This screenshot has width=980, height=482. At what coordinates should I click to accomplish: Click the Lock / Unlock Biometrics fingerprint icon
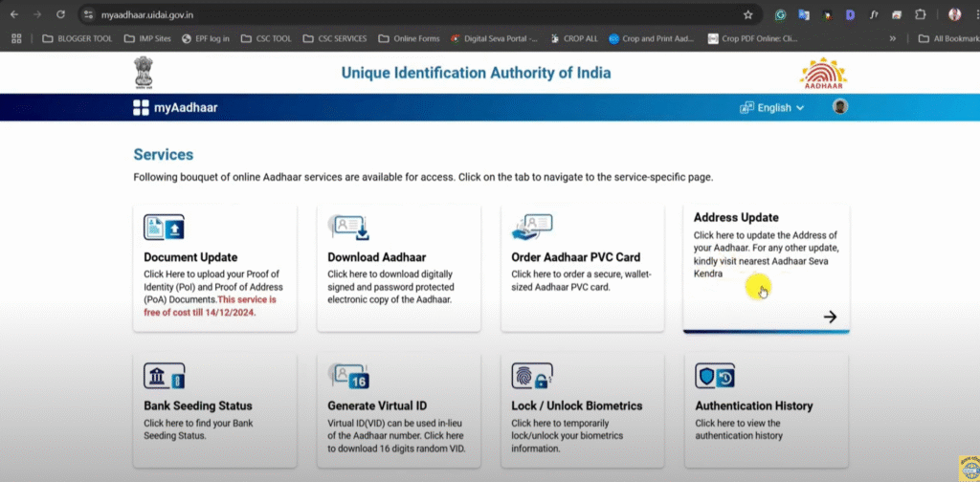[531, 376]
